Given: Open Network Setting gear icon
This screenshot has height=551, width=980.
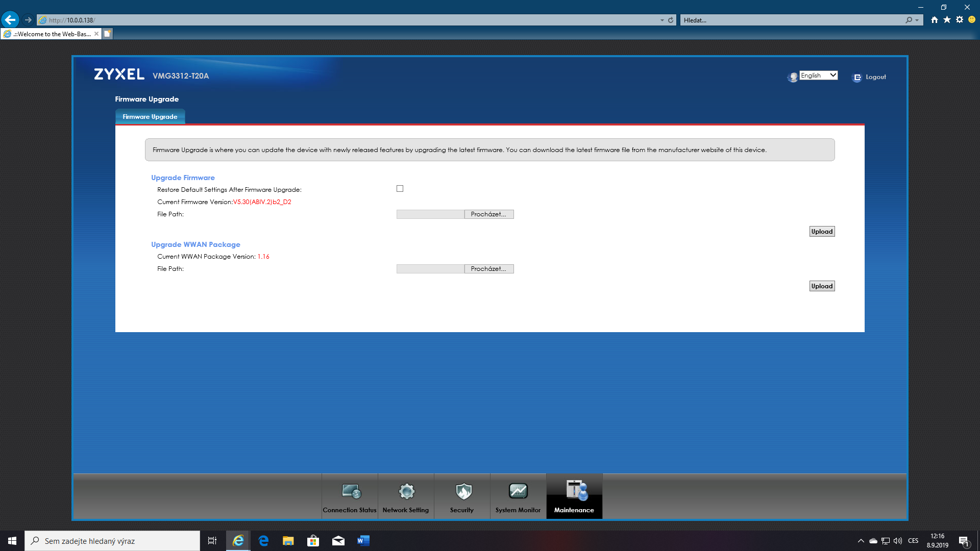Looking at the screenshot, I should pos(406,492).
